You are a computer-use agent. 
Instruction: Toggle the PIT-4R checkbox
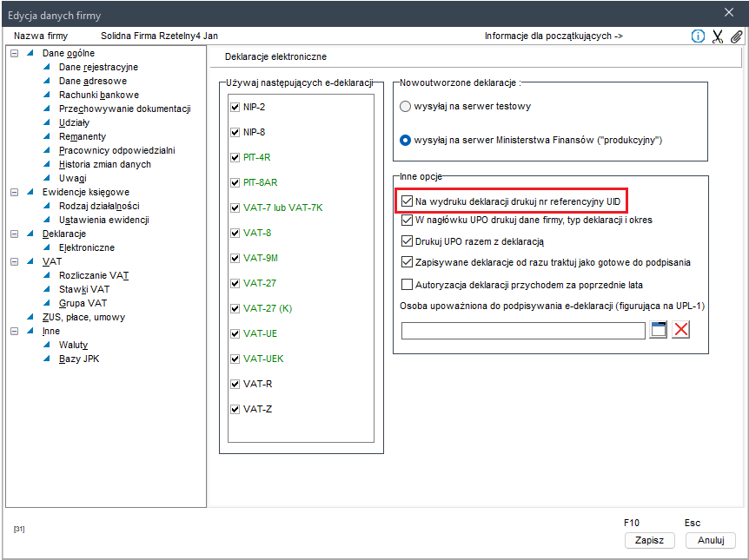(235, 157)
